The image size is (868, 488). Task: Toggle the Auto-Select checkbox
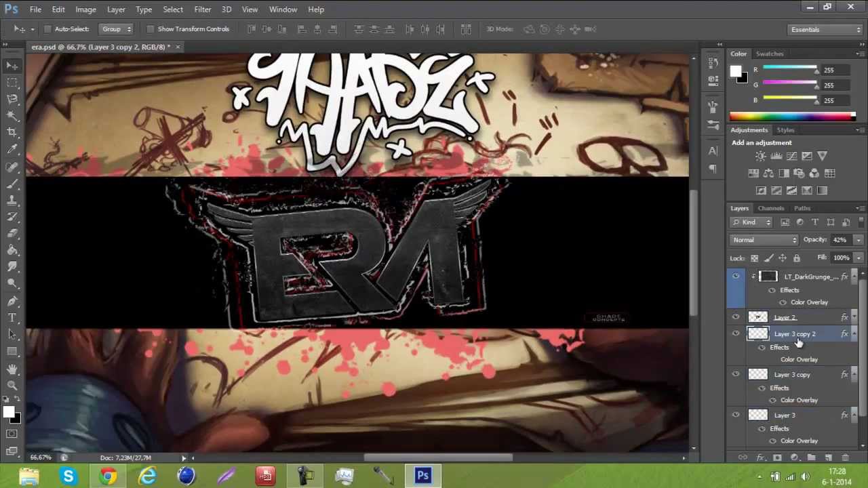point(47,29)
